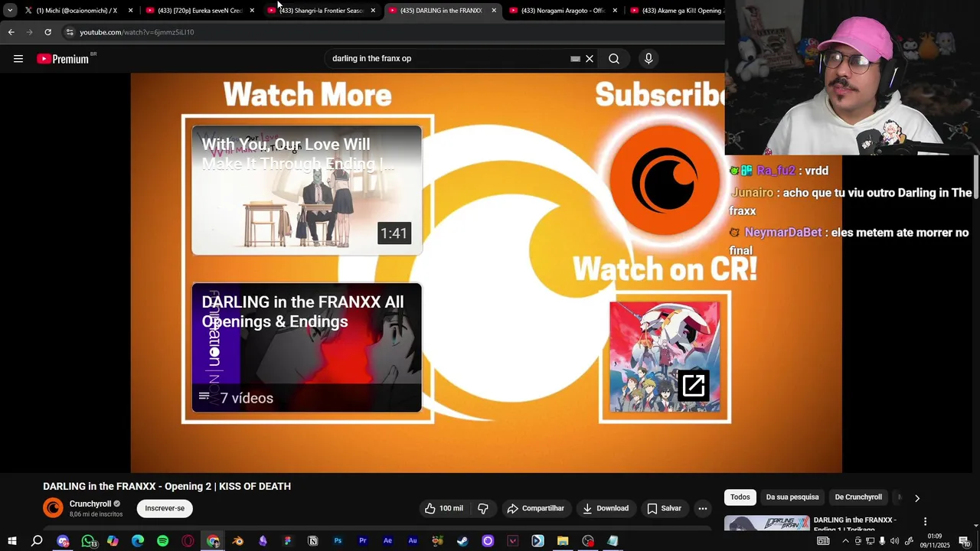Click NeymarDaBet username in chat
The height and width of the screenshot is (551, 980).
click(782, 233)
